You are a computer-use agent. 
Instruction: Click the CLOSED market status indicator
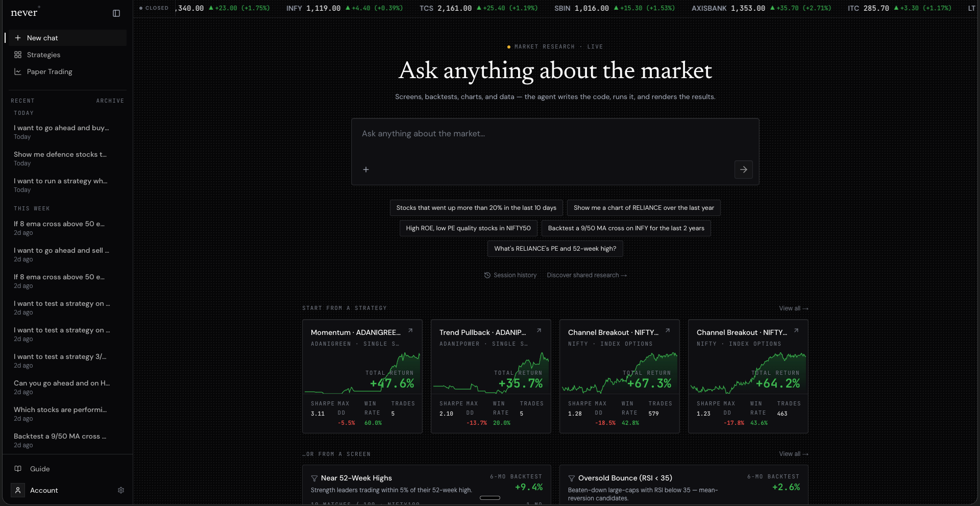pyautogui.click(x=154, y=8)
